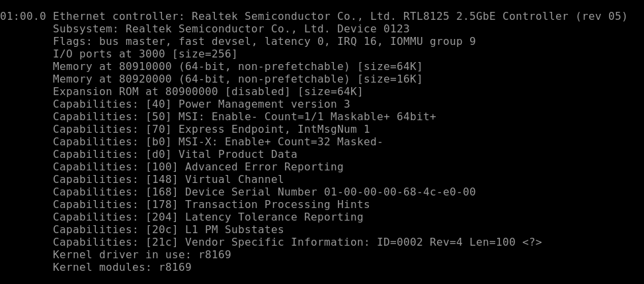Click Latency Tolerance Reporting line
The image size is (644, 284).
click(x=208, y=217)
